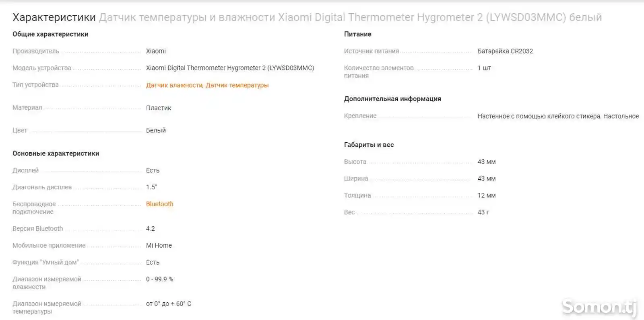Screen dimensions: 644x320
Task: Click the 'Диапазон измеряемой температуры' label
Action: click(x=47, y=308)
